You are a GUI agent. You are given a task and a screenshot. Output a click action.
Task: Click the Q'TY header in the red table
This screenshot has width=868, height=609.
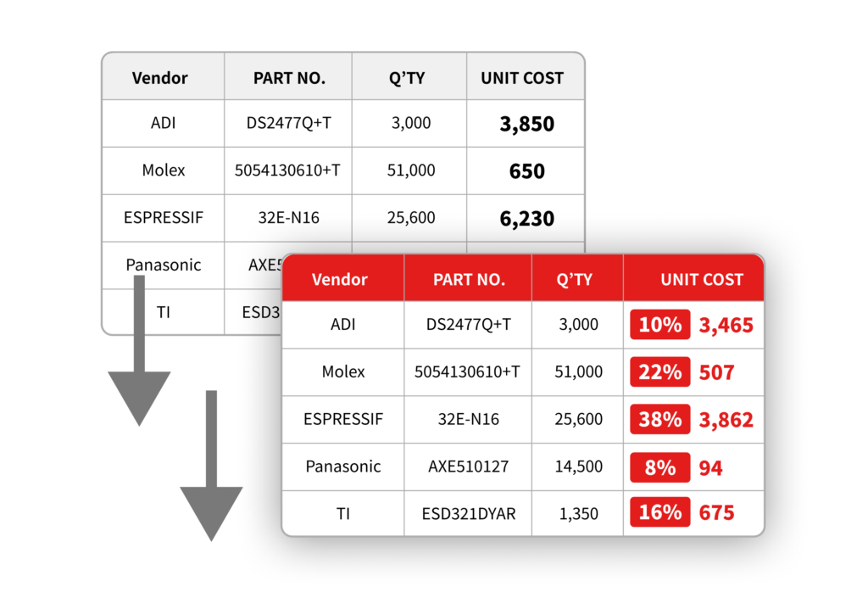click(x=576, y=278)
